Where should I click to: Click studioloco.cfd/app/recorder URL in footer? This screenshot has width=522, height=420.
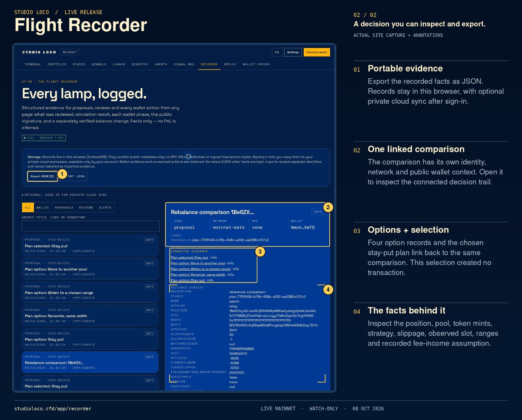53,409
